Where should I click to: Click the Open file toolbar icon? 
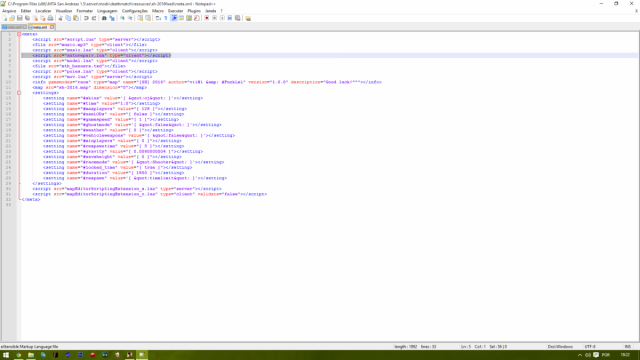click(12, 18)
